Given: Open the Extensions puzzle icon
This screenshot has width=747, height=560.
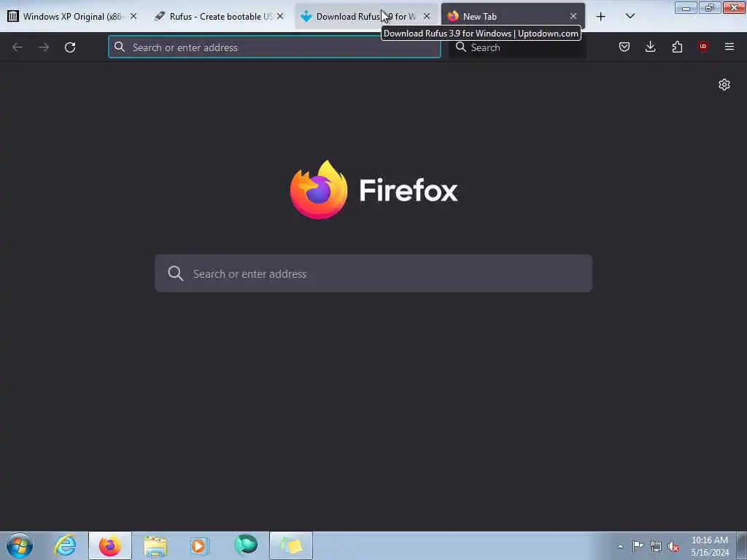Looking at the screenshot, I should coord(677,47).
